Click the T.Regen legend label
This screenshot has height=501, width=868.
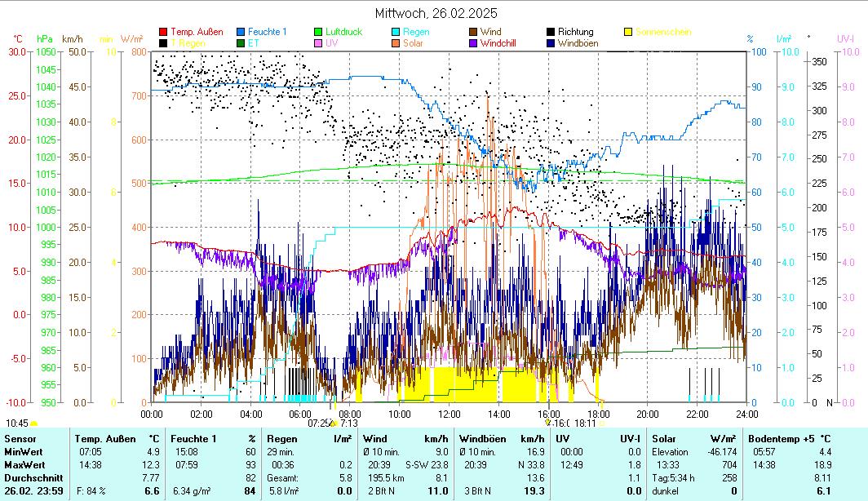(186, 42)
